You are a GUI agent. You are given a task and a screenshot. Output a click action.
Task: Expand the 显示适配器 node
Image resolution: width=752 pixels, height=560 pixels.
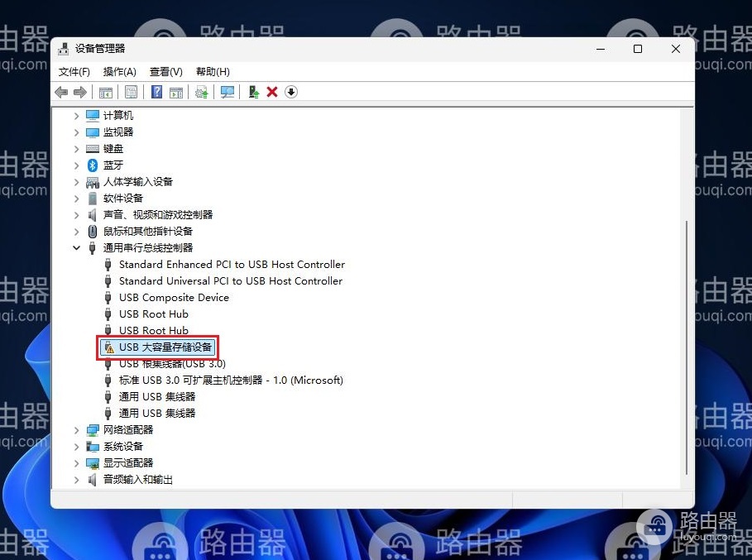click(76, 463)
